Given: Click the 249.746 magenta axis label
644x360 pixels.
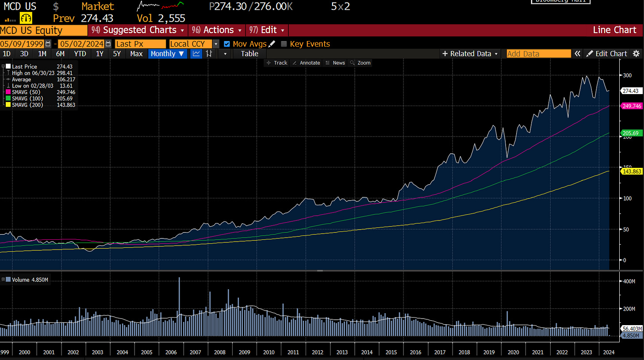Looking at the screenshot, I should 631,106.
